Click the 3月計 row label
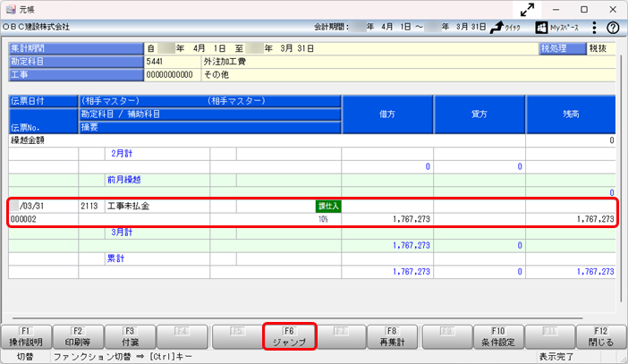The image size is (628, 364). tap(122, 233)
